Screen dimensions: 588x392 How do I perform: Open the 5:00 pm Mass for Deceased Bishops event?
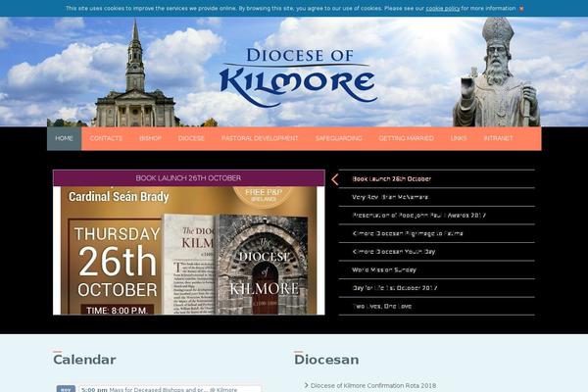click(170, 389)
